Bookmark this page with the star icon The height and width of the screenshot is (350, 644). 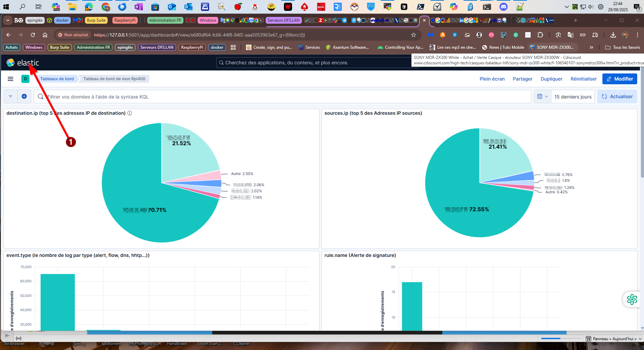point(413,35)
